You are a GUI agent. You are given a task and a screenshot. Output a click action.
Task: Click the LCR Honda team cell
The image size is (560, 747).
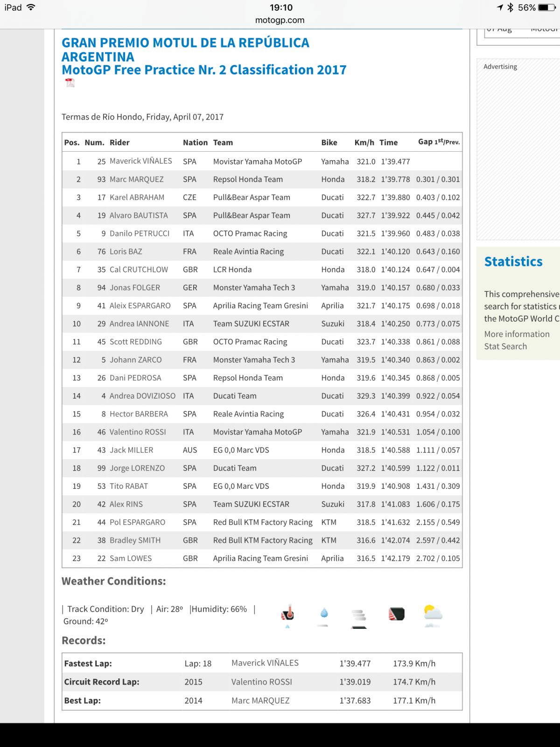pos(232,270)
